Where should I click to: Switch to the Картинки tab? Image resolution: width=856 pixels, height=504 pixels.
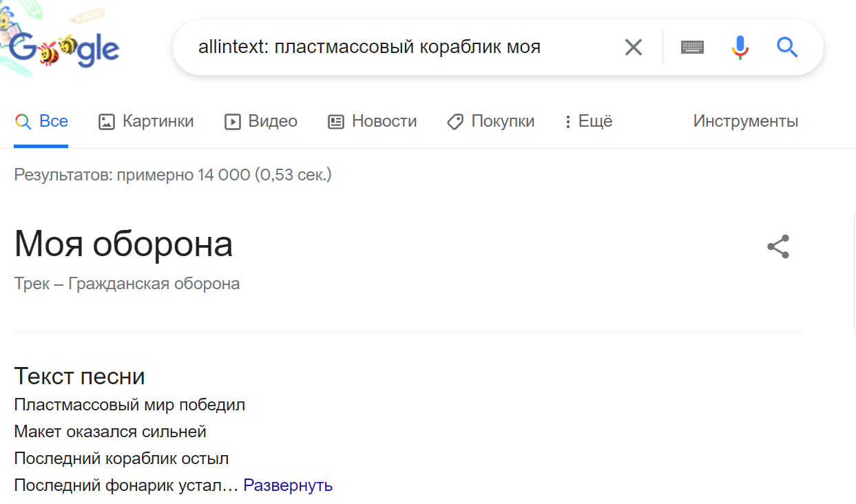pos(146,122)
